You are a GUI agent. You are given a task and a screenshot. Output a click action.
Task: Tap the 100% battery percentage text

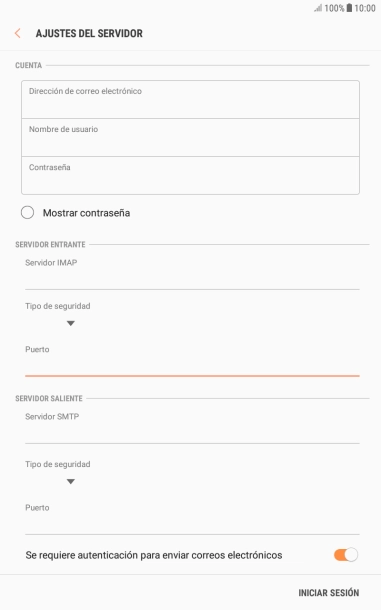point(334,8)
